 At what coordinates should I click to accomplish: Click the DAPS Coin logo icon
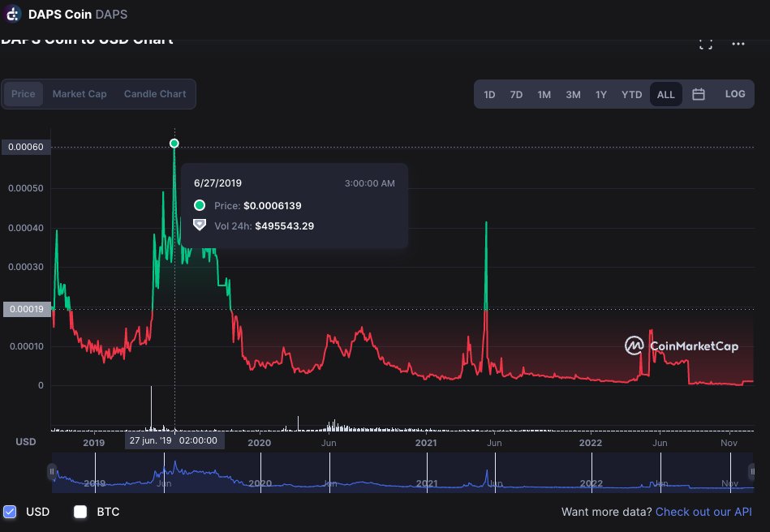tap(12, 14)
